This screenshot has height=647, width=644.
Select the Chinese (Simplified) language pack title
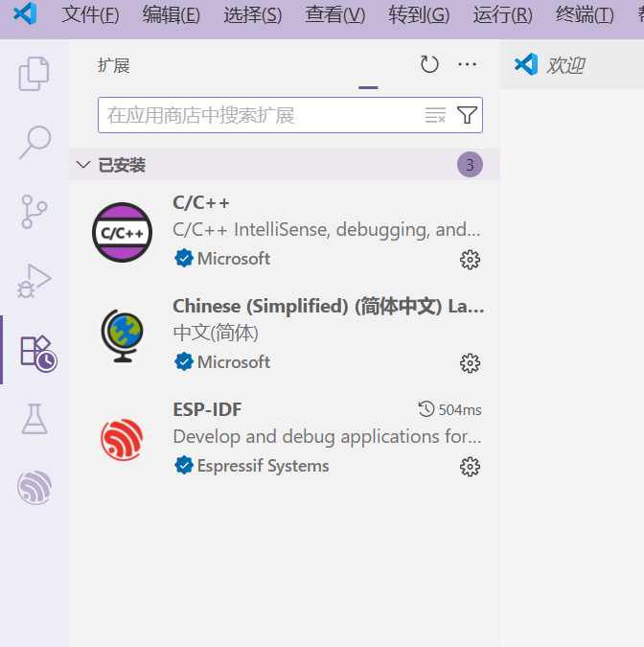point(329,306)
